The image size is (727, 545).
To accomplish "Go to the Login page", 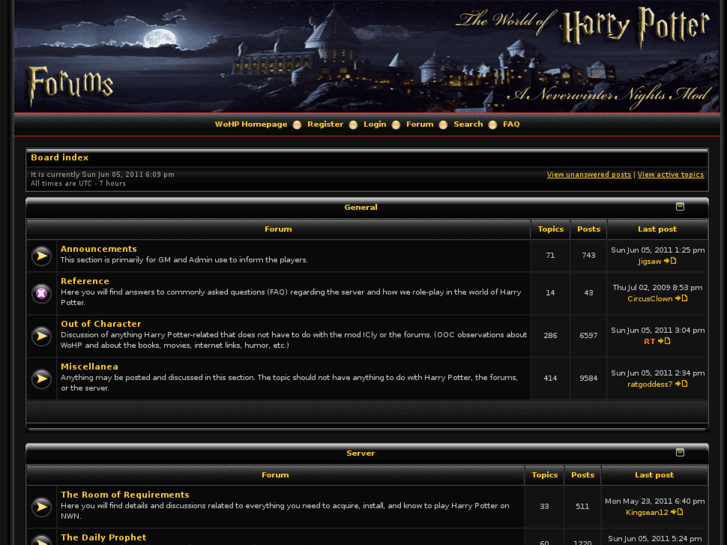I will point(375,124).
